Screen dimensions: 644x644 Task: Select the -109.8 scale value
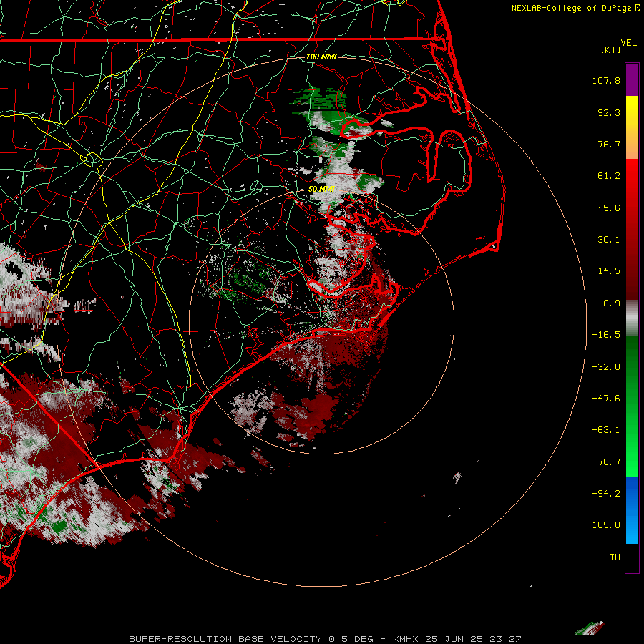(604, 525)
